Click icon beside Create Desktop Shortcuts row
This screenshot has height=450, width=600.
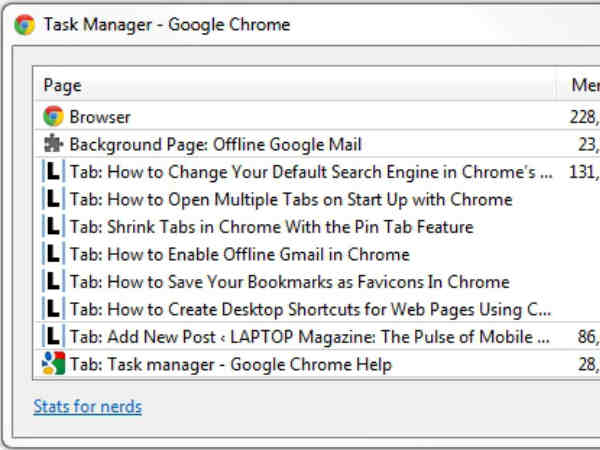coord(53,309)
